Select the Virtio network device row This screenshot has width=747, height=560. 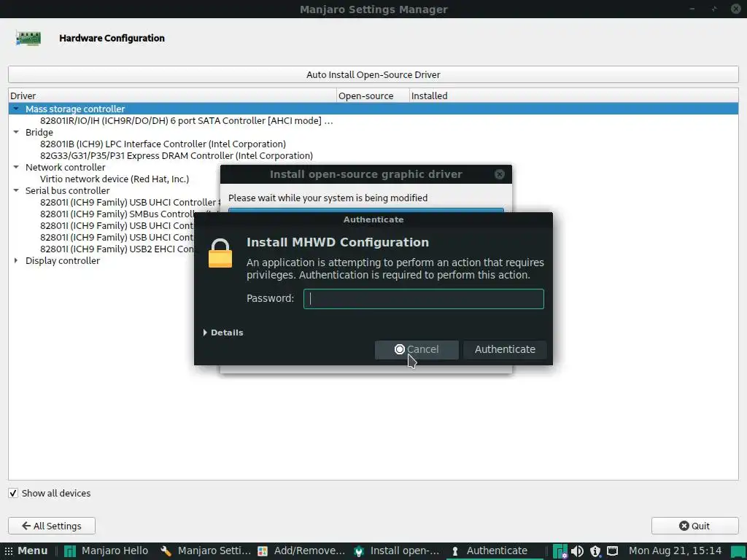click(x=115, y=179)
